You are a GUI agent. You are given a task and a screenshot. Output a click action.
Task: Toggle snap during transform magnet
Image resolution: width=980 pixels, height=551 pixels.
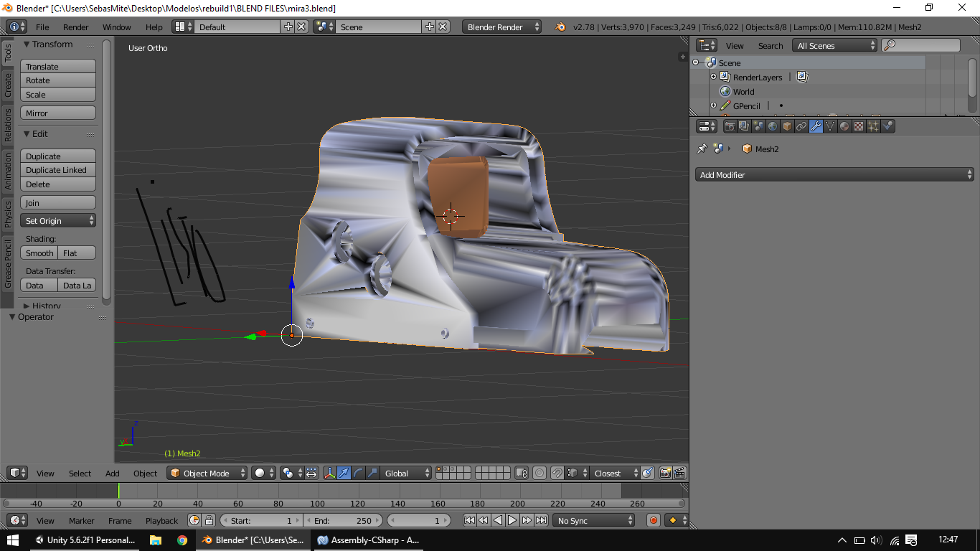point(557,473)
